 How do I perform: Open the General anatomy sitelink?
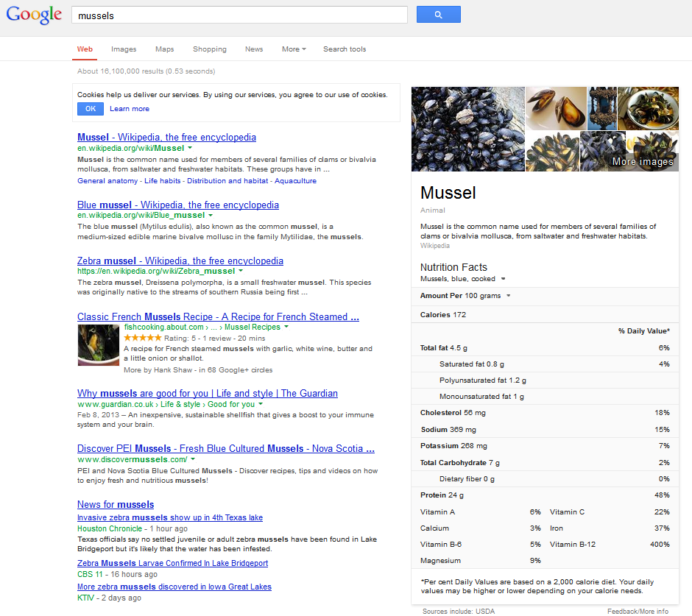[x=107, y=181]
